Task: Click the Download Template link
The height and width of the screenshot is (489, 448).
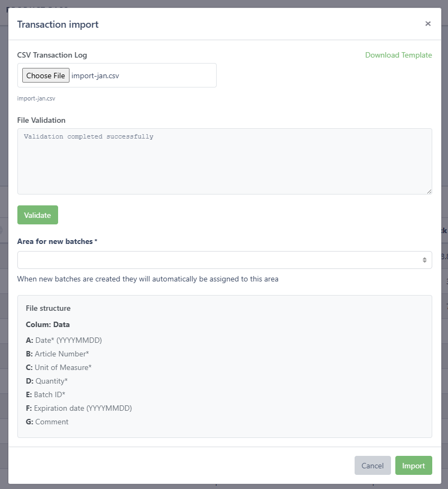Action: pyautogui.click(x=399, y=55)
